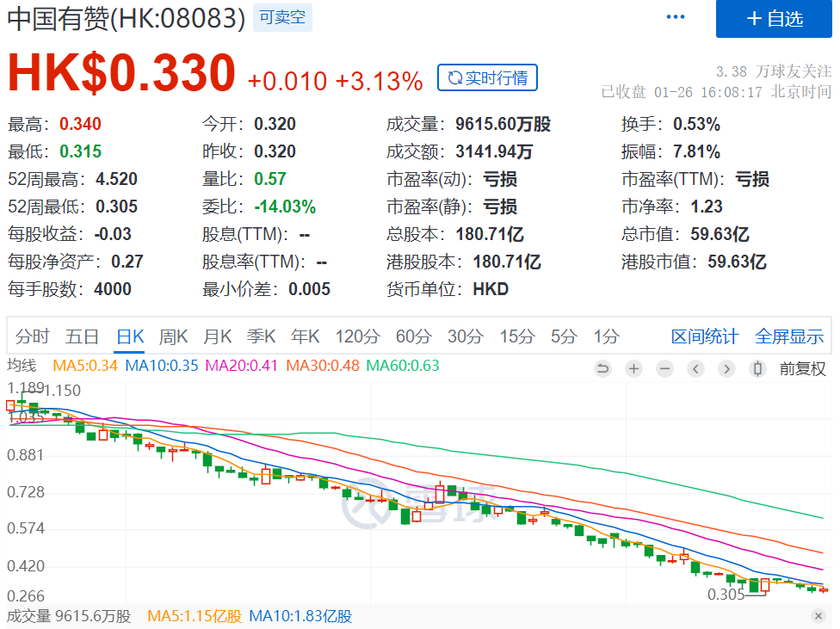This screenshot has width=840, height=629.
Task: Zoom out chart with minus icon
Action: [x=664, y=368]
